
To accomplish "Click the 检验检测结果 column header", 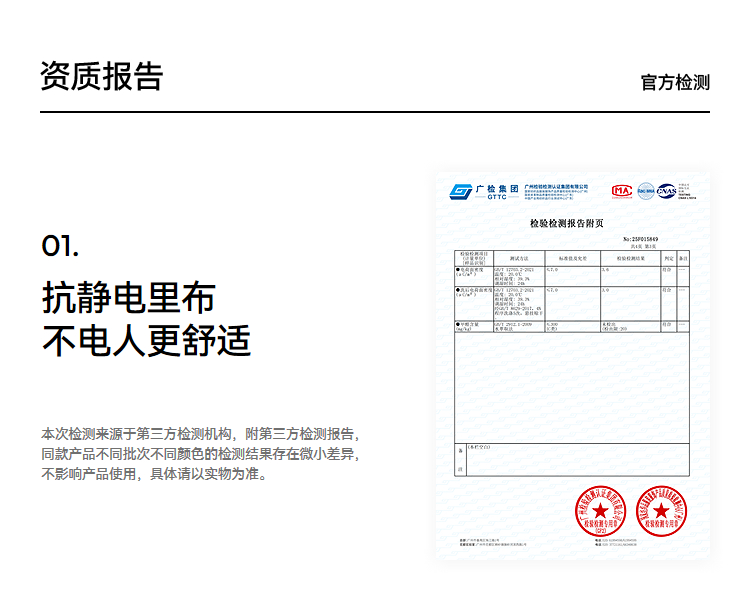I will [x=630, y=258].
